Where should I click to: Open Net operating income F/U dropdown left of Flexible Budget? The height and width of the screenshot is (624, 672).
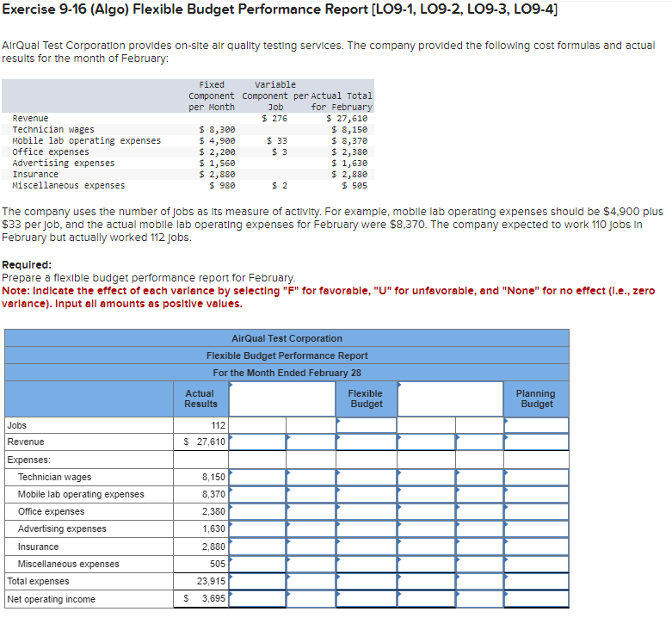pos(311,599)
